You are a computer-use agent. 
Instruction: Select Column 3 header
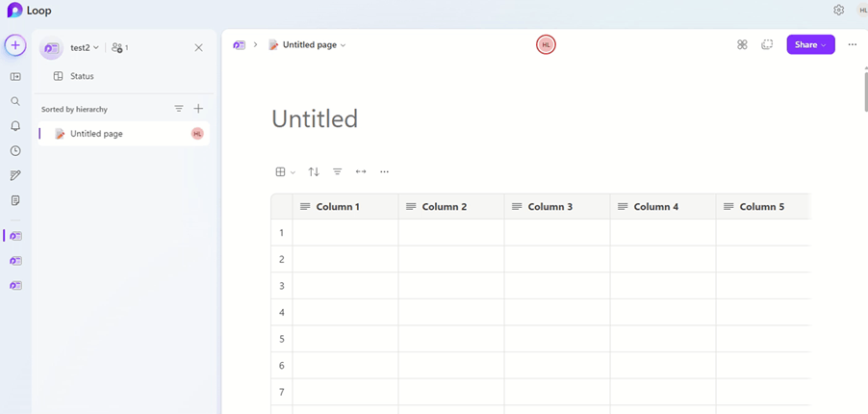tap(557, 207)
